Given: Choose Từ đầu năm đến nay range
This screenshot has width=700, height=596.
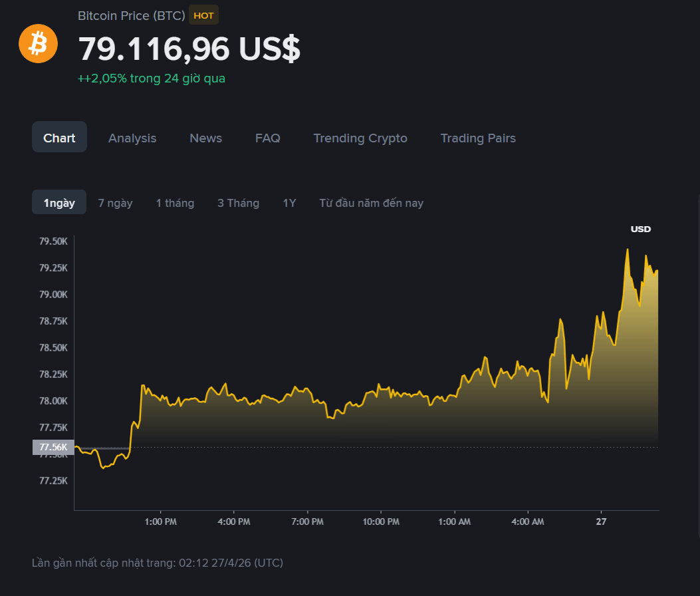Looking at the screenshot, I should click(x=372, y=203).
